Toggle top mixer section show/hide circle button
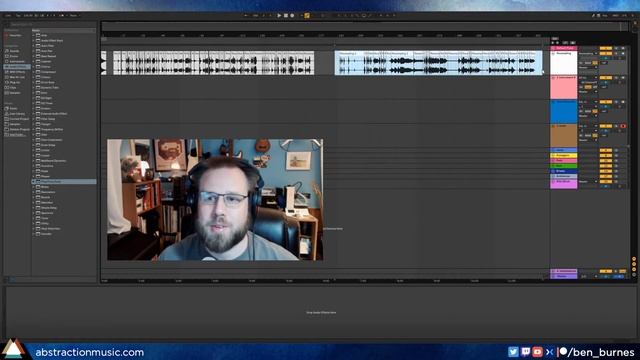Viewport: 640px width, 360px height. click(x=634, y=259)
